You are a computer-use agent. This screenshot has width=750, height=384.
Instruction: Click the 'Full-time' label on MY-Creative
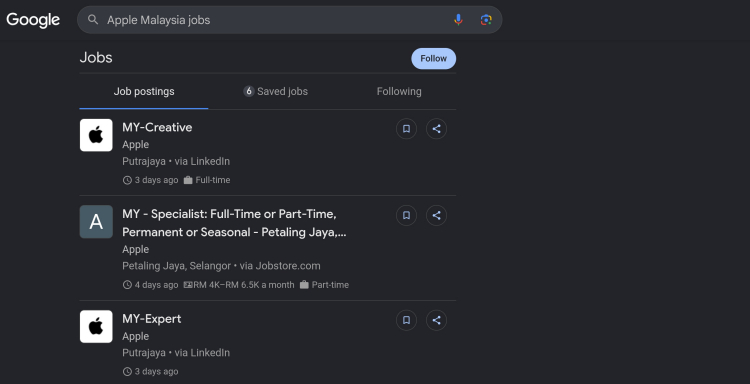[213, 180]
